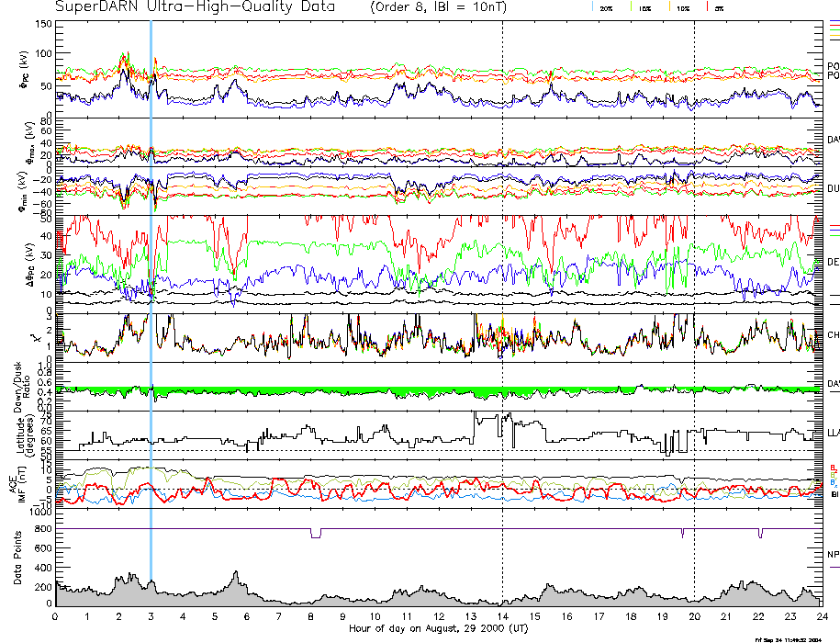Click the dashed vertical marker at hour 20
Screen dimensions: 840x643
tap(694, 313)
